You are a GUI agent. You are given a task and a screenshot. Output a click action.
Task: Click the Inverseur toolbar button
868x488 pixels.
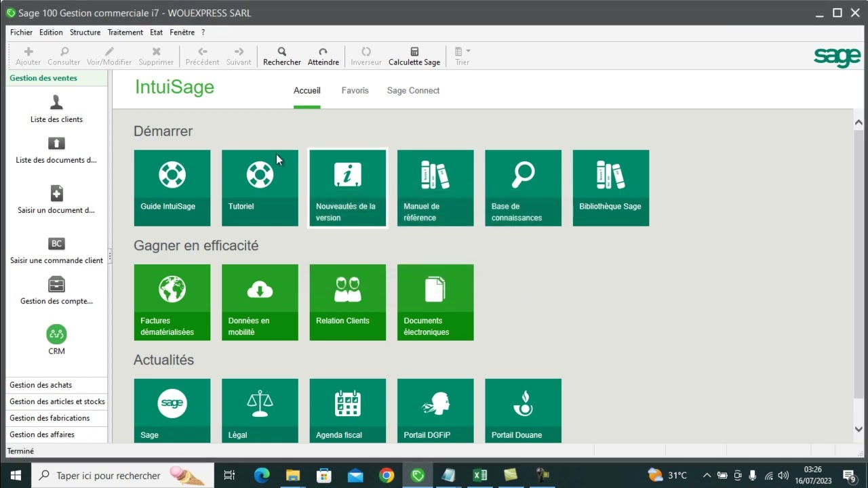(x=366, y=56)
